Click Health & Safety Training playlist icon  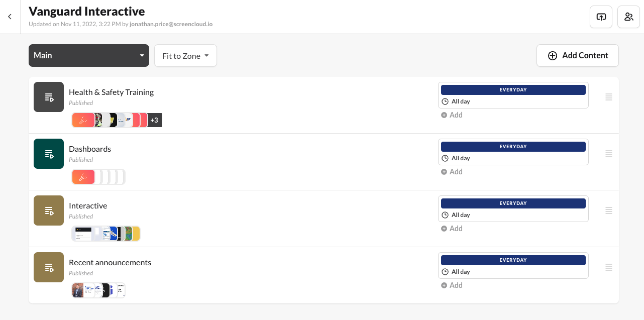coord(49,97)
